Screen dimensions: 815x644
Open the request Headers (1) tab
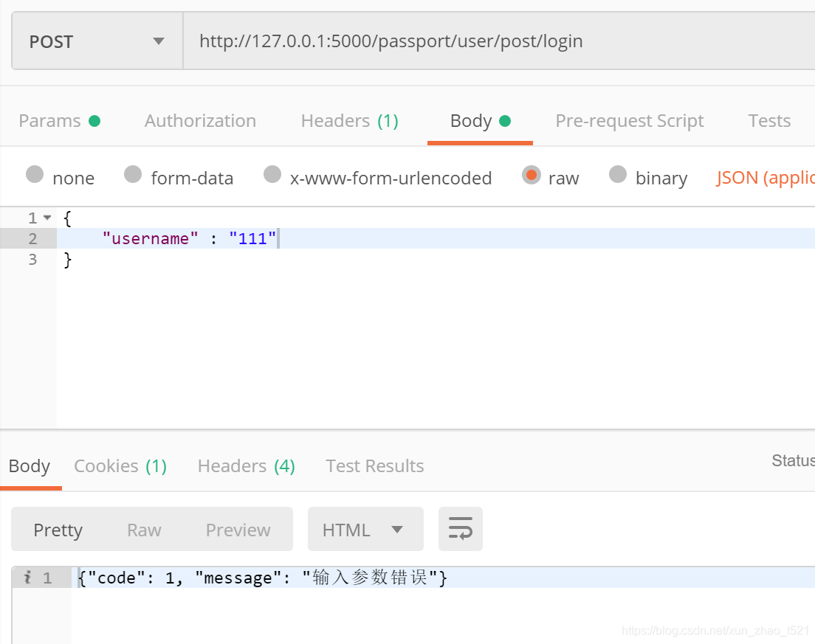[350, 121]
